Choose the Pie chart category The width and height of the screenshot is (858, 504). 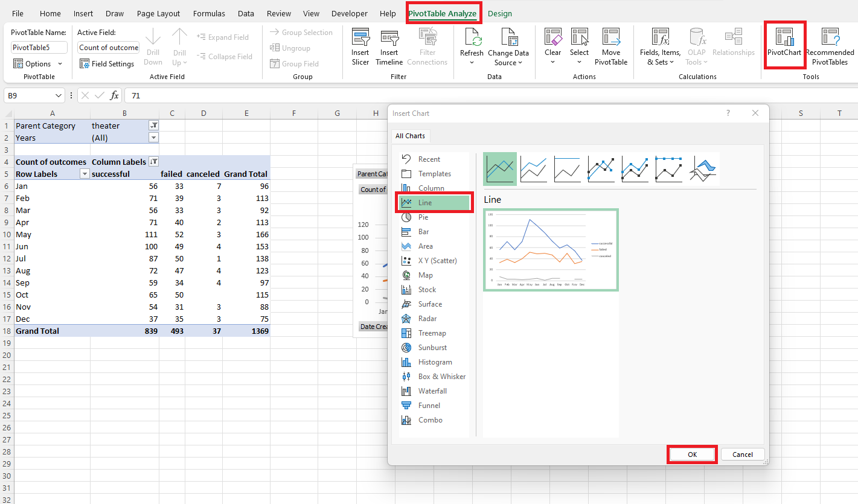[x=424, y=217]
